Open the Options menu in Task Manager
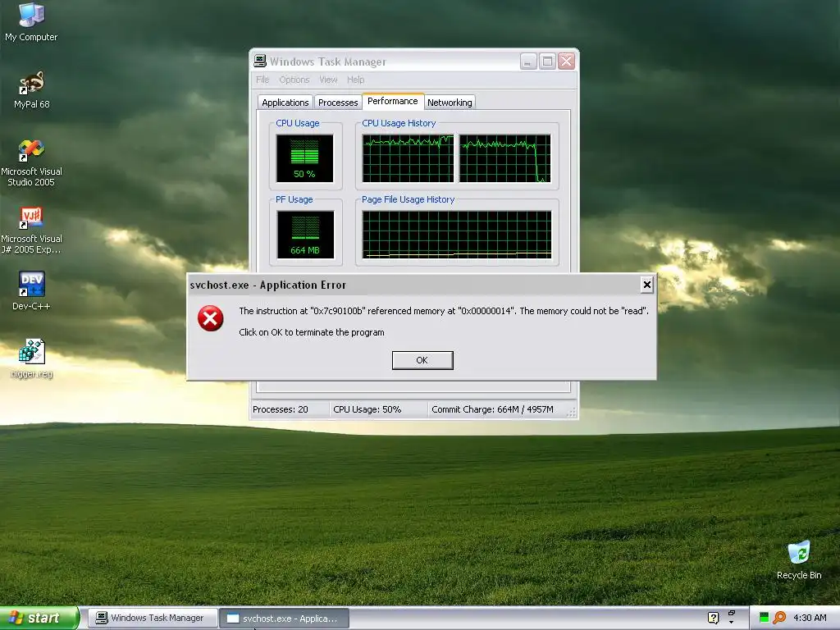This screenshot has width=840, height=630. (294, 80)
